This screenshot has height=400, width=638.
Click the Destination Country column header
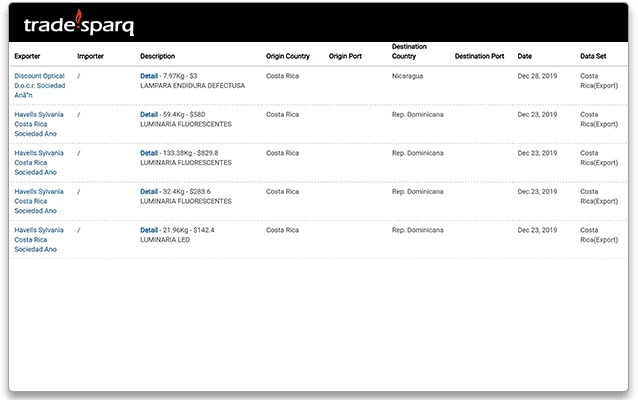click(409, 51)
